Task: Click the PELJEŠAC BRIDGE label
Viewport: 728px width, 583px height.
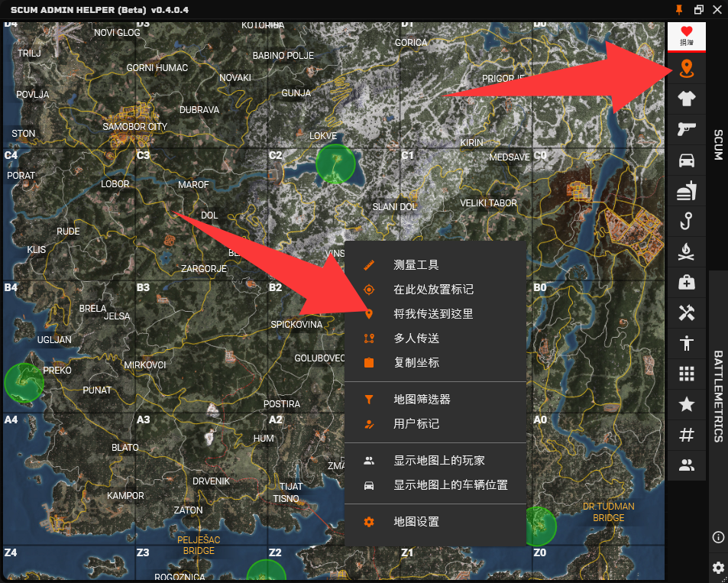Action: pos(199,546)
